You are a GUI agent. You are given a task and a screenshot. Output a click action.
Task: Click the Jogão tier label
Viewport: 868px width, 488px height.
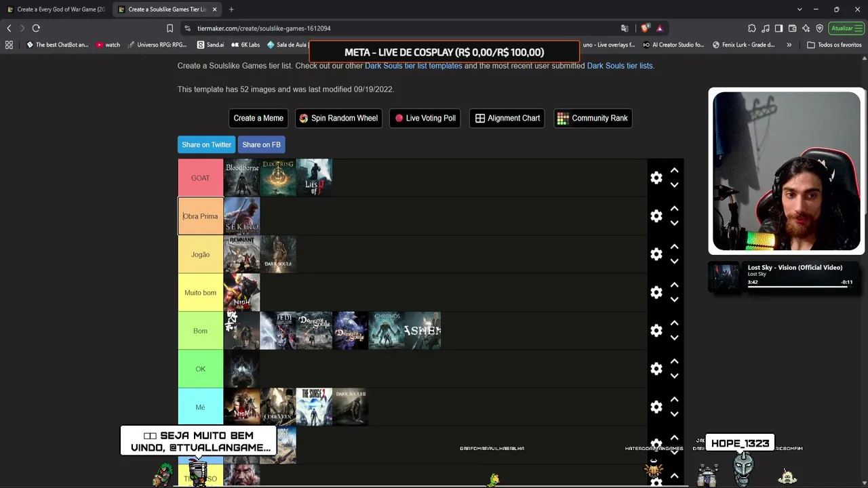tap(200, 254)
